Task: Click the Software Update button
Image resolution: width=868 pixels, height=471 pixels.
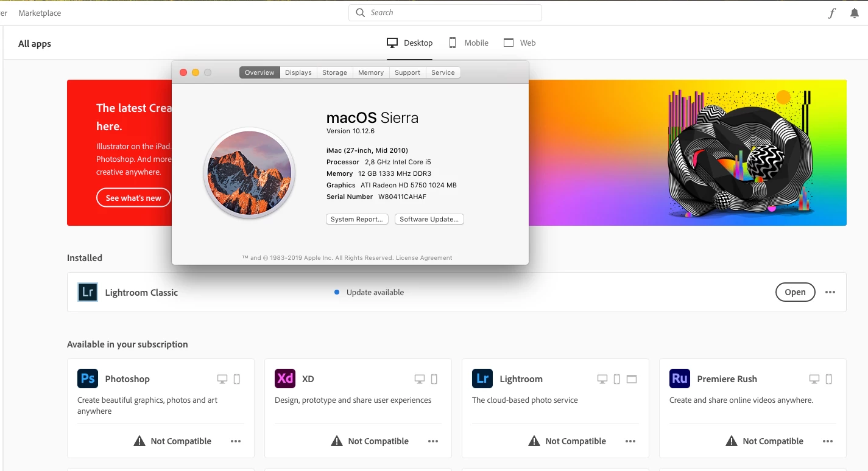Action: point(429,219)
